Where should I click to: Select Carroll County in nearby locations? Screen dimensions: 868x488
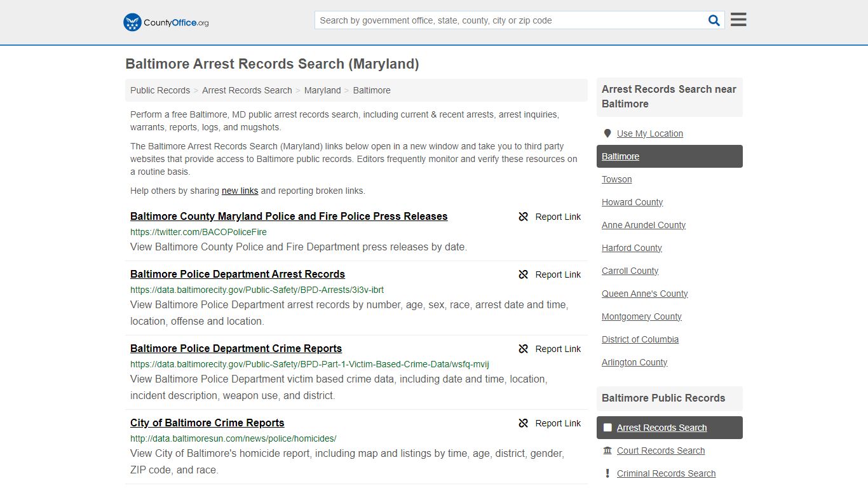pos(630,271)
